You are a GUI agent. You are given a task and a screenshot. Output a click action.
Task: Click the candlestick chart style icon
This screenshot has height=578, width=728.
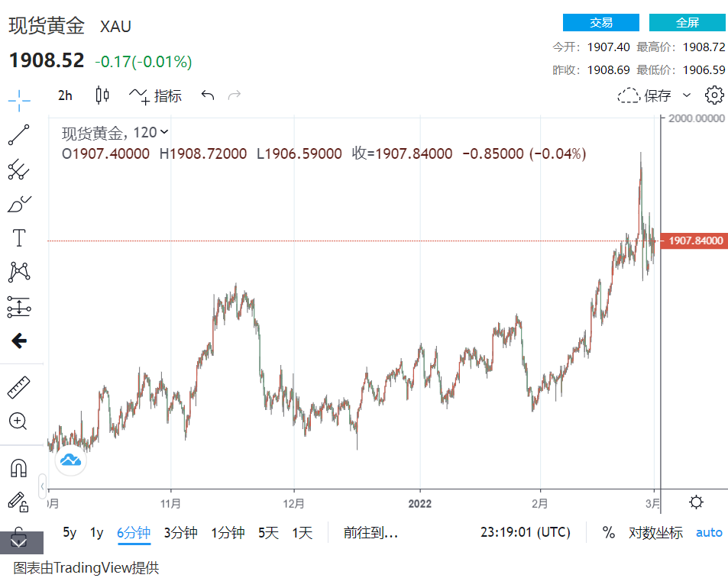pyautogui.click(x=102, y=95)
